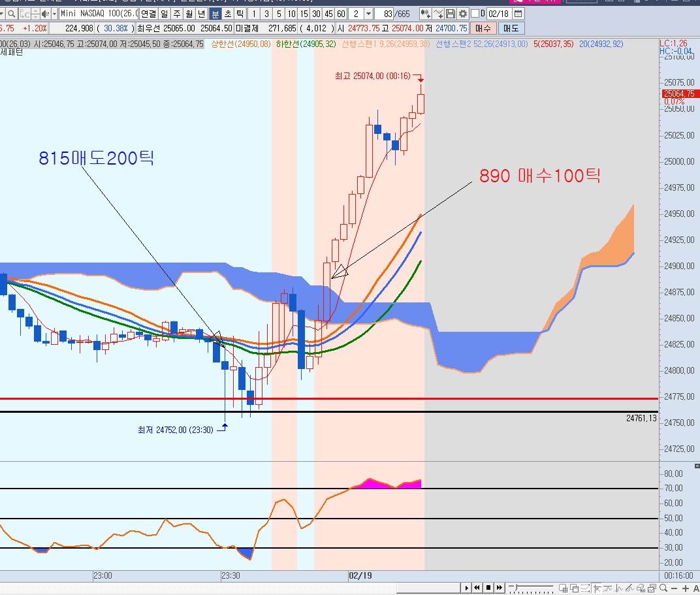Image resolution: width=700 pixels, height=595 pixels.
Task: Click the 매수 (buy) button
Action: point(483,28)
